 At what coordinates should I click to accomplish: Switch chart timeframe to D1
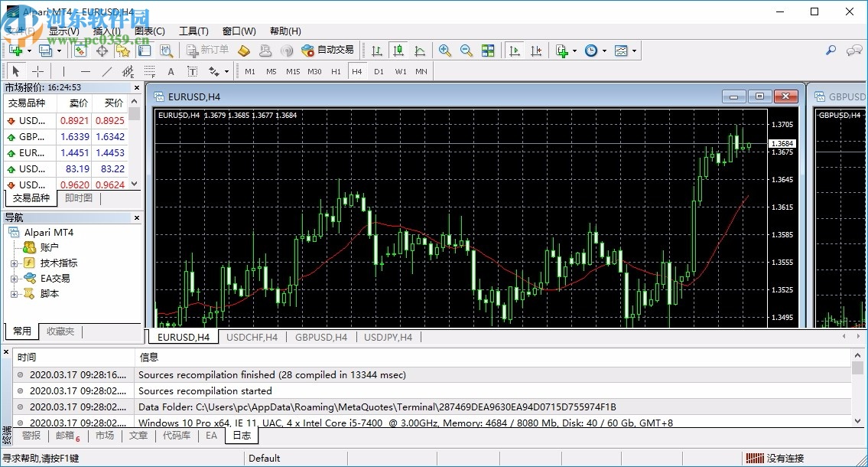[377, 70]
